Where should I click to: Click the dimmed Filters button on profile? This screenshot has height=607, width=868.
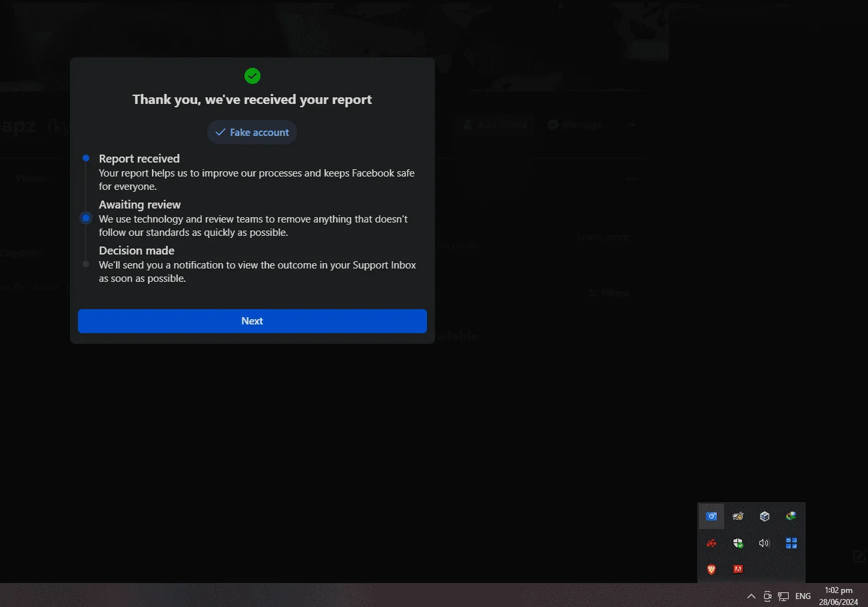click(608, 293)
